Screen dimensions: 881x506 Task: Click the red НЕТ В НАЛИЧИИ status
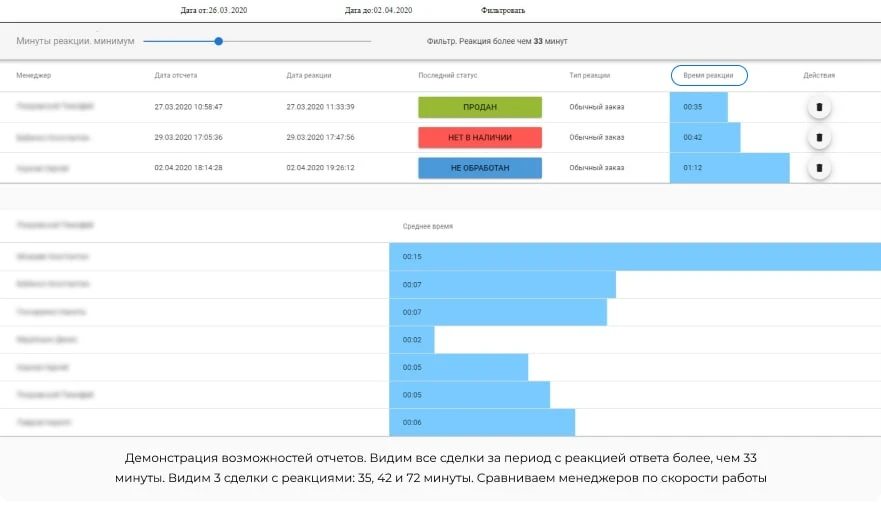point(480,137)
